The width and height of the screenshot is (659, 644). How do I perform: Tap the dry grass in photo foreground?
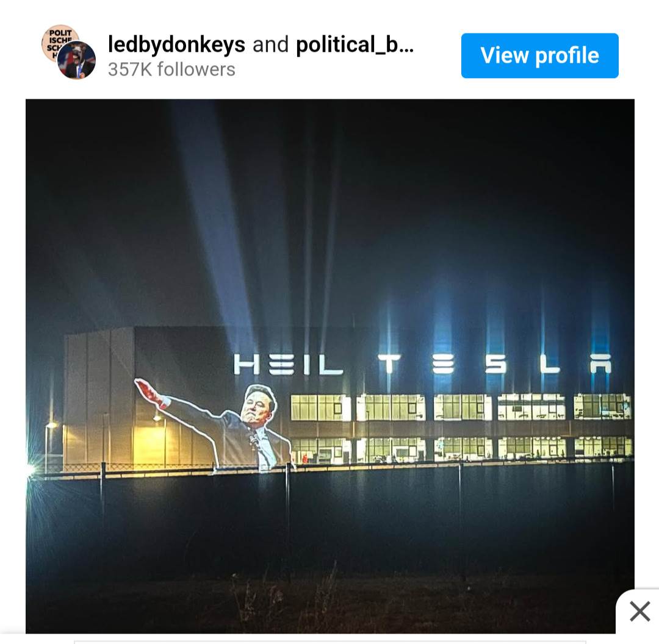click(330, 605)
